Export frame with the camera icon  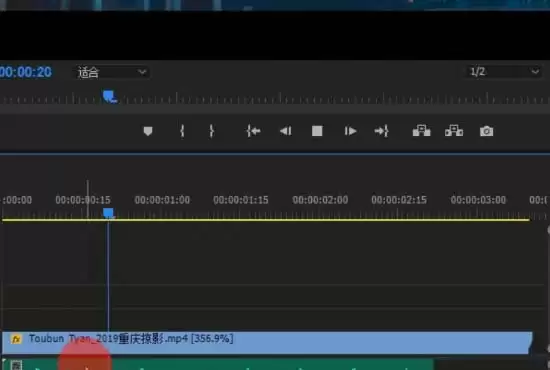[x=487, y=131]
